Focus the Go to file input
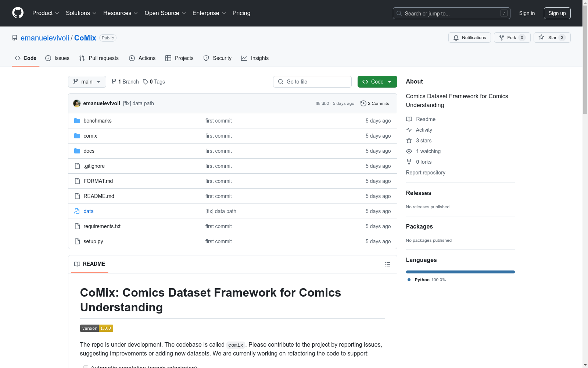Image resolution: width=588 pixels, height=368 pixels. pyautogui.click(x=312, y=82)
